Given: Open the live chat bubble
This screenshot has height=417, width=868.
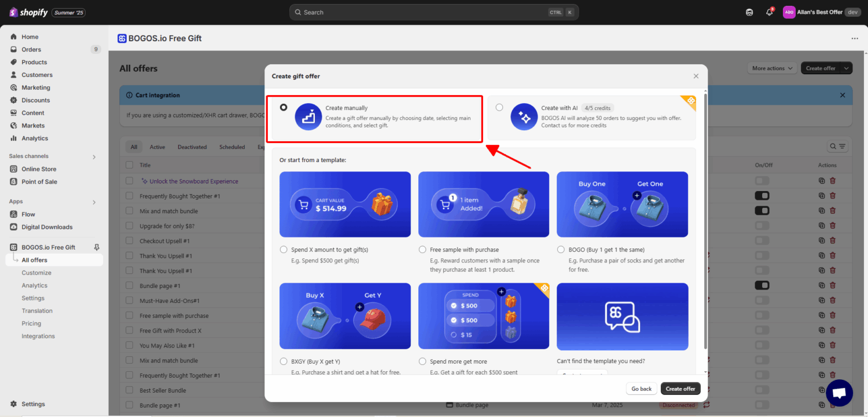Looking at the screenshot, I should 839,393.
